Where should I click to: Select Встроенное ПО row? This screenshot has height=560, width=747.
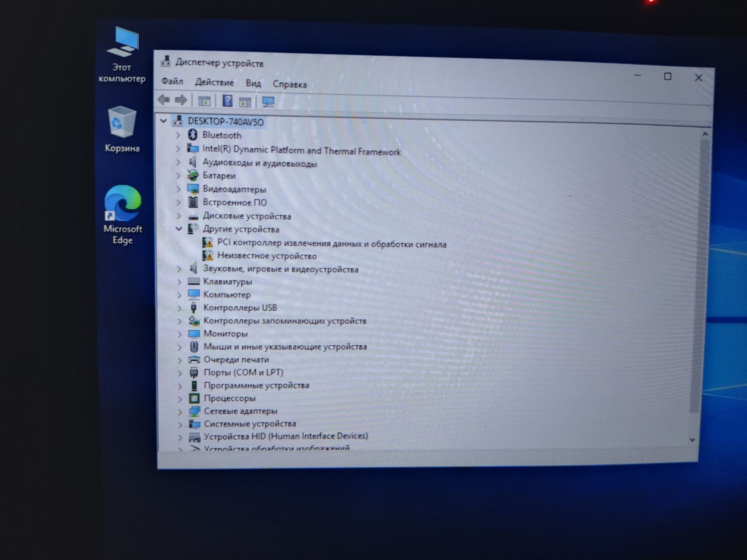[x=235, y=202]
